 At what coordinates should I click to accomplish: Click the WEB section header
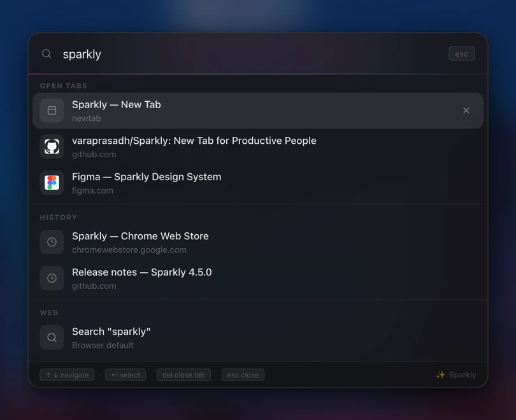point(49,312)
